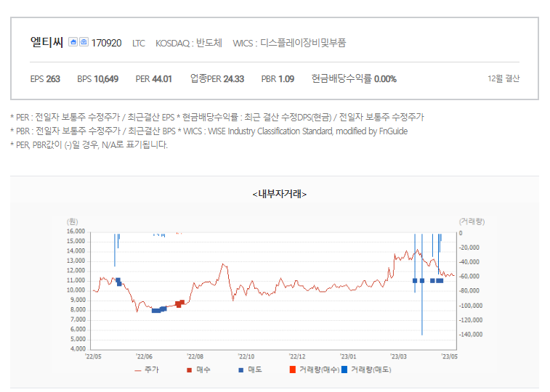Screen dimensions: 550x392
Task: Click the (원) axis unit label
Action: (72, 221)
